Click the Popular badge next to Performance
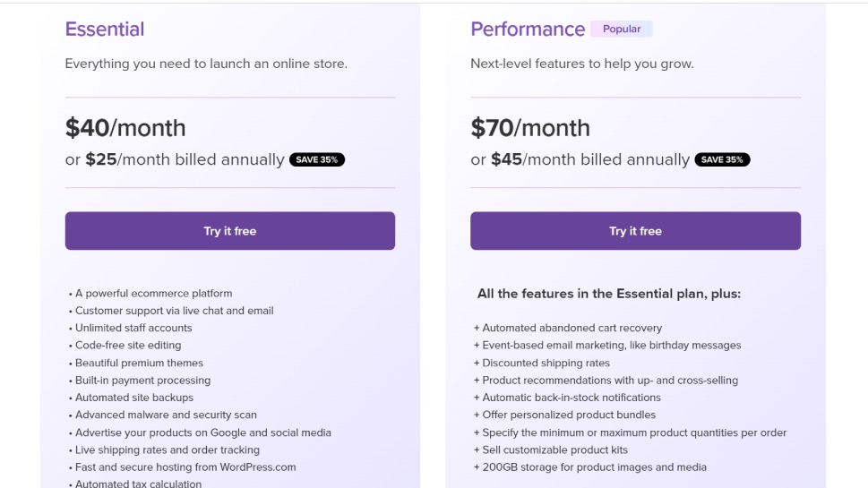Image resolution: width=868 pixels, height=488 pixels. 621,29
